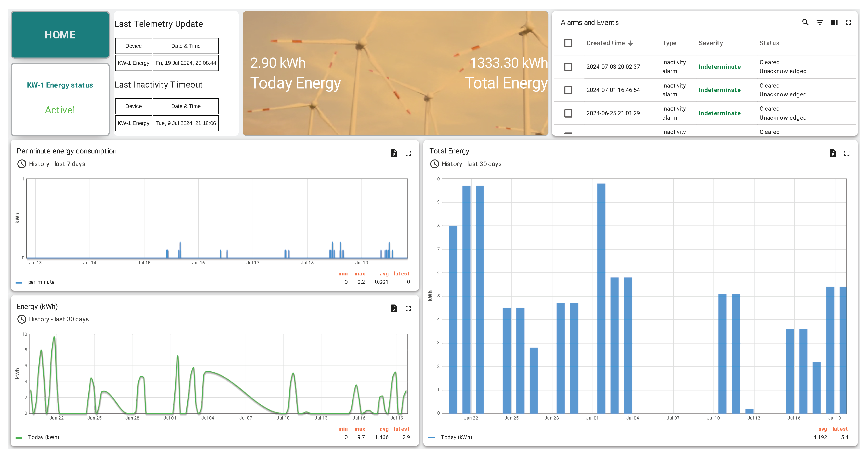Fullscreen the per minute energy consumption chart
Viewport: 868px width, 457px height.
click(408, 153)
